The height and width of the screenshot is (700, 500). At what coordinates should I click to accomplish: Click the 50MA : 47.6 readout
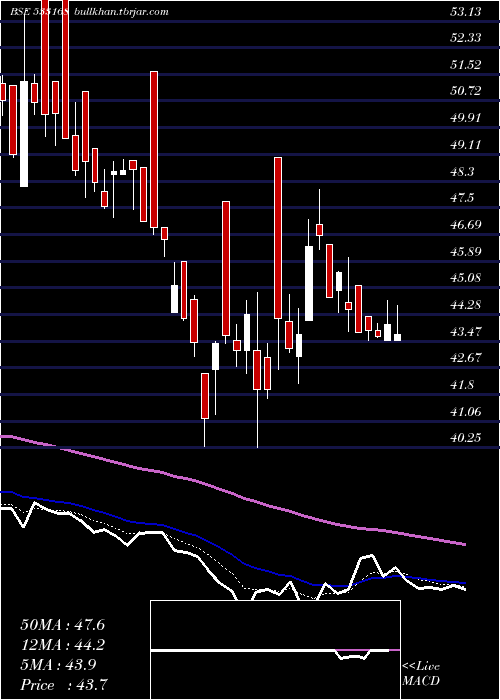point(62,625)
